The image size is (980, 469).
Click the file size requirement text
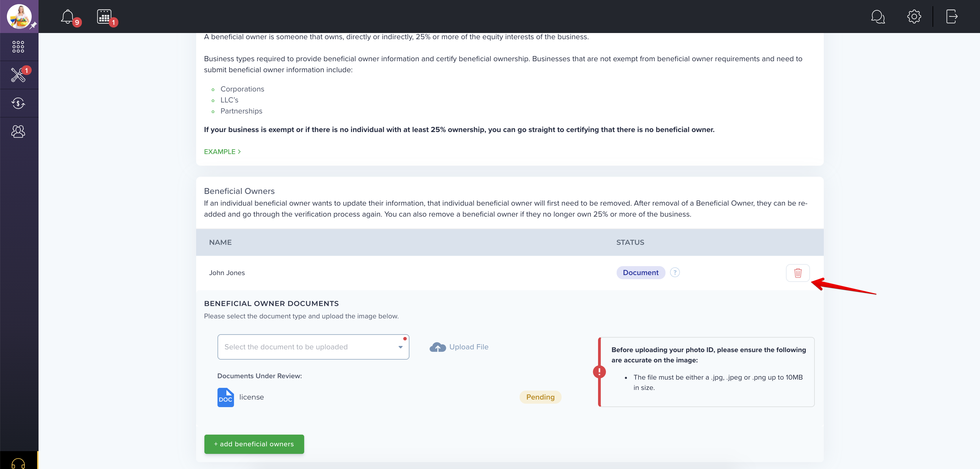[x=718, y=382]
